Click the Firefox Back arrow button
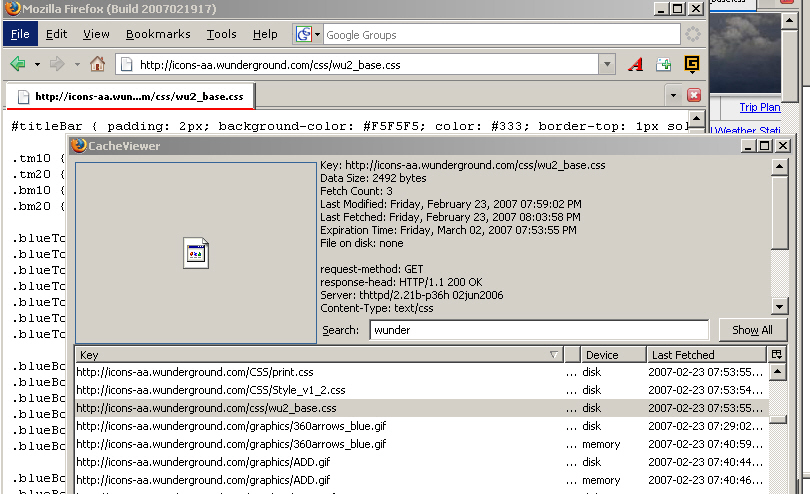810x494 pixels. 18,64
